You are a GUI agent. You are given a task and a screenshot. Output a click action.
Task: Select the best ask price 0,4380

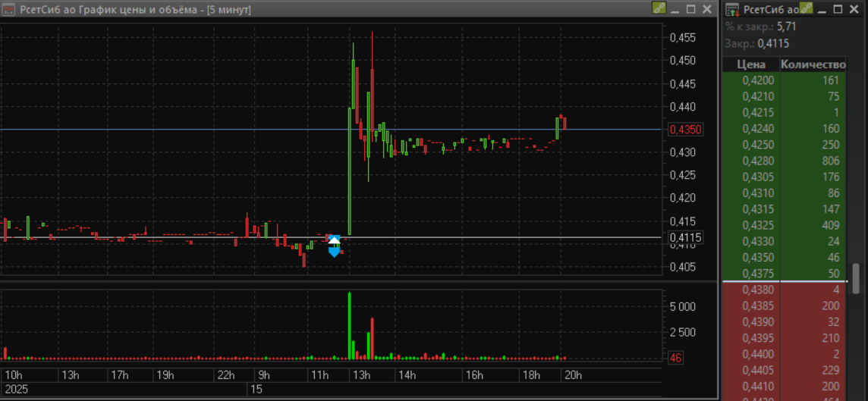(758, 290)
